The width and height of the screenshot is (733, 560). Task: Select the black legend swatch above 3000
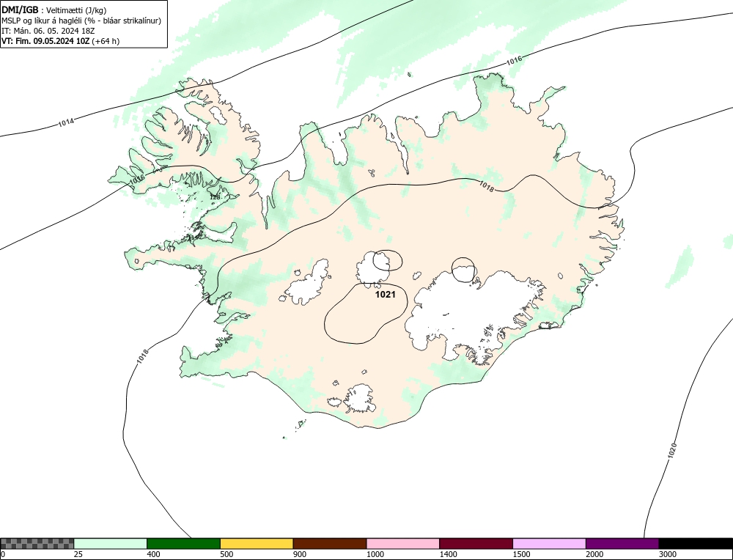pos(696,543)
